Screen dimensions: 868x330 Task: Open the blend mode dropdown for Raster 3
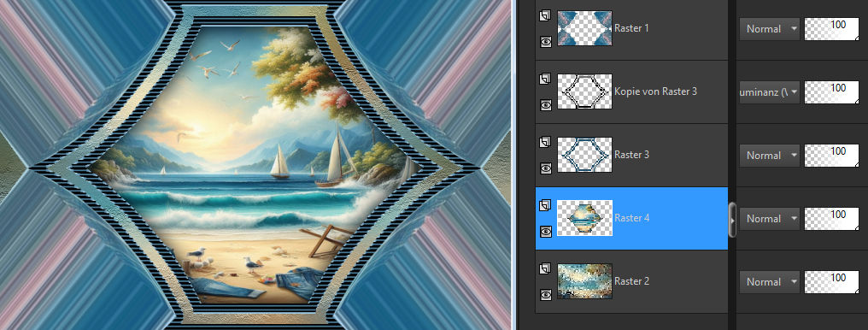coord(770,156)
